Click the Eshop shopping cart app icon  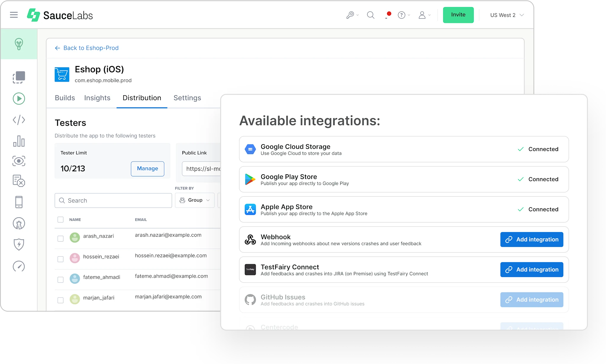point(62,74)
